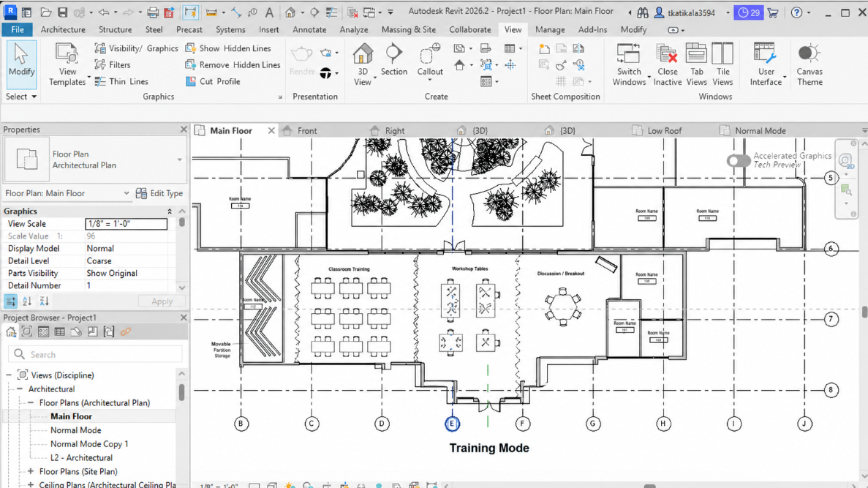Open the type selector dropdown for Floor Plan
868x488 pixels.
click(179, 159)
